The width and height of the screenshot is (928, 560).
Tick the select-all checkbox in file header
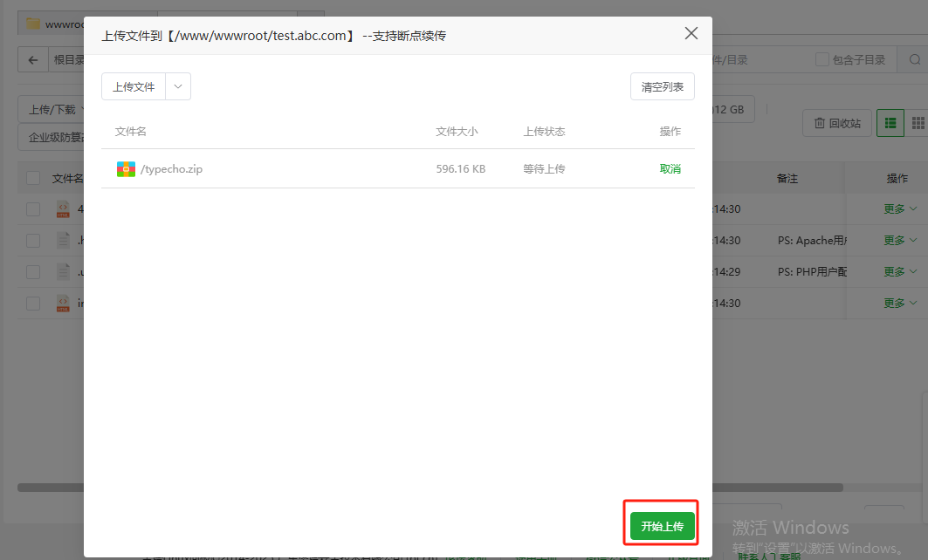pos(33,178)
